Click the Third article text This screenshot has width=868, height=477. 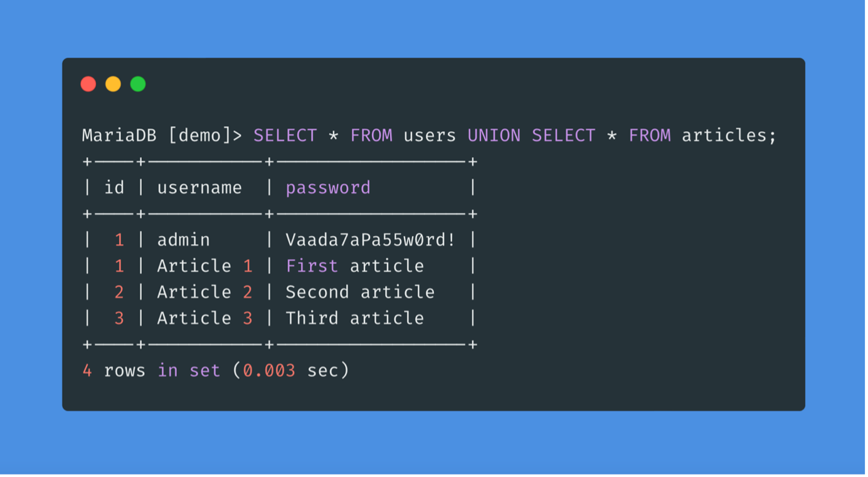[354, 318]
